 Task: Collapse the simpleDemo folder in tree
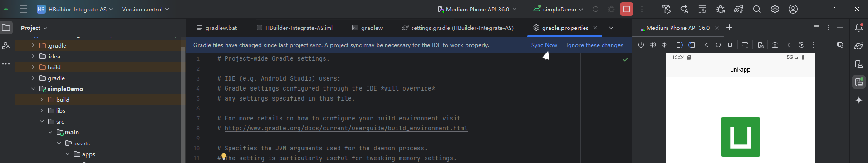33,89
